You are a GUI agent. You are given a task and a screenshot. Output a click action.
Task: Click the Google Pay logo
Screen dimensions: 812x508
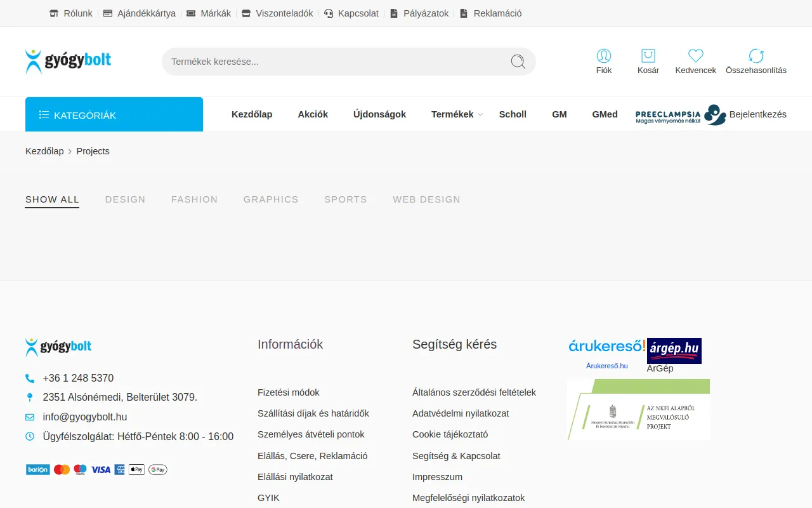pyautogui.click(x=158, y=470)
